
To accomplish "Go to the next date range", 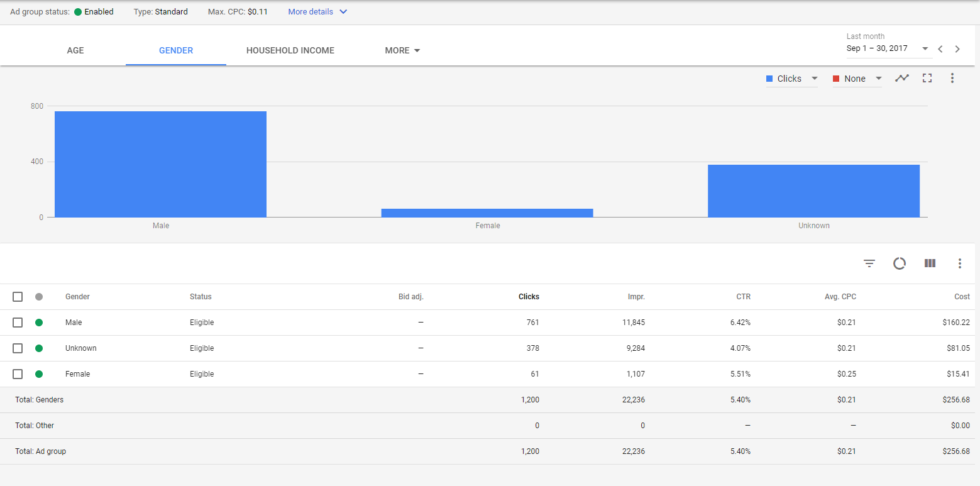I will tap(957, 49).
